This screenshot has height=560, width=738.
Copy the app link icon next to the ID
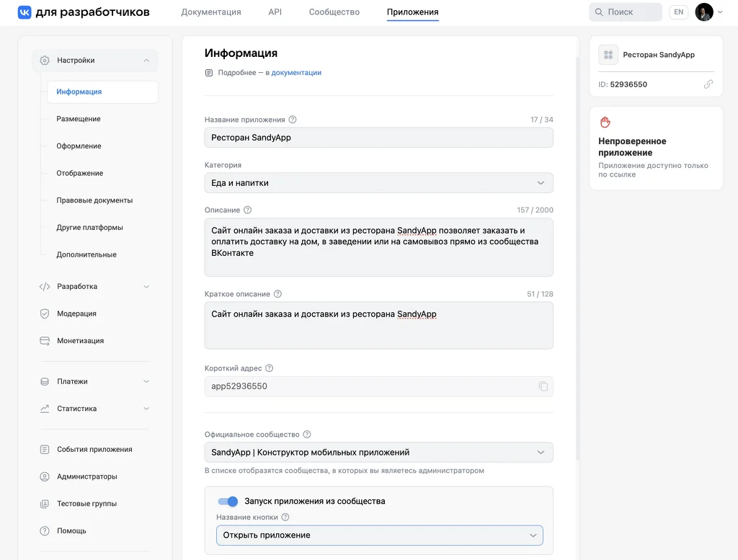708,84
